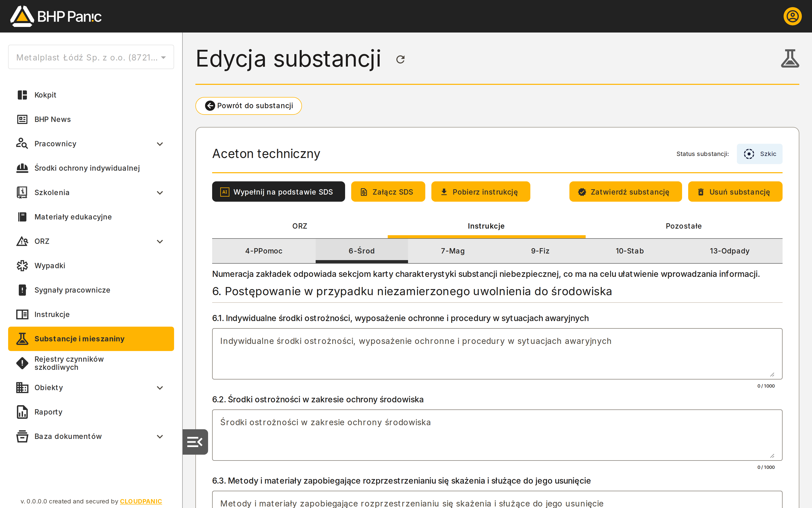
Task: Click the flask icon in page header
Action: tap(790, 58)
